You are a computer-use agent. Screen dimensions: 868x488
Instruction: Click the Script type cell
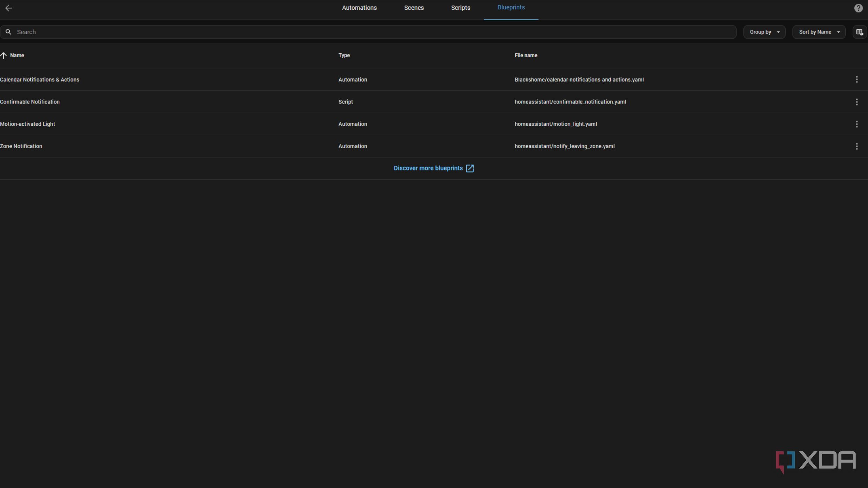(345, 102)
